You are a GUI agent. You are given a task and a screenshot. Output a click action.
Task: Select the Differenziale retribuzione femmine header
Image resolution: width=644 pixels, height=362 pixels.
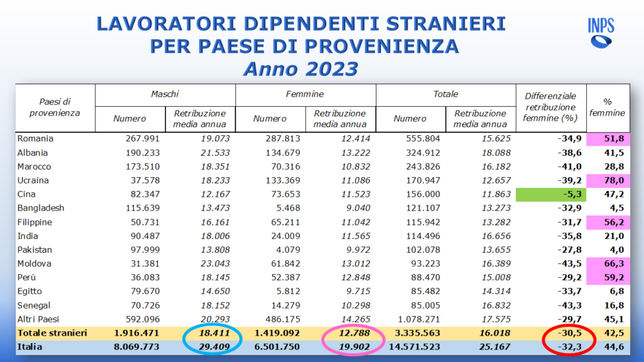pyautogui.click(x=550, y=107)
